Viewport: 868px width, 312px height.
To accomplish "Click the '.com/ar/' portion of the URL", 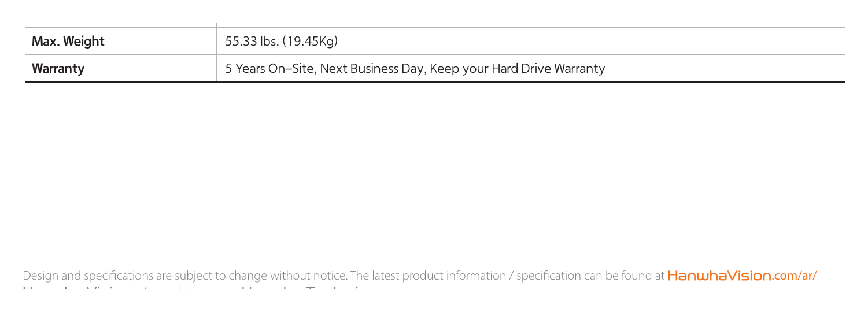I will click(x=794, y=276).
